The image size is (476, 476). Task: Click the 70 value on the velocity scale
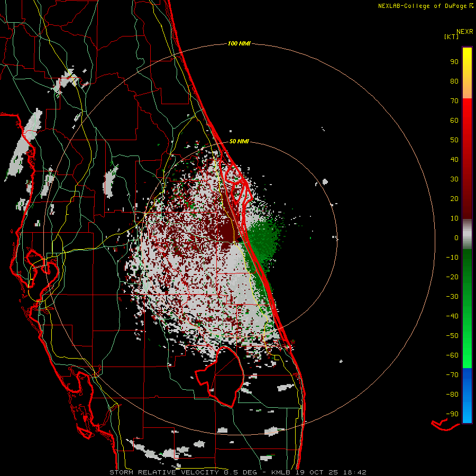pos(454,100)
